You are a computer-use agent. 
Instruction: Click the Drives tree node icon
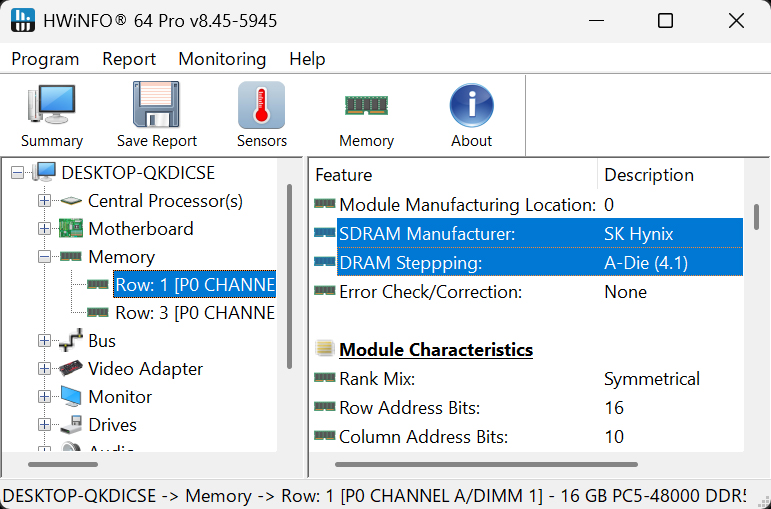point(71,424)
